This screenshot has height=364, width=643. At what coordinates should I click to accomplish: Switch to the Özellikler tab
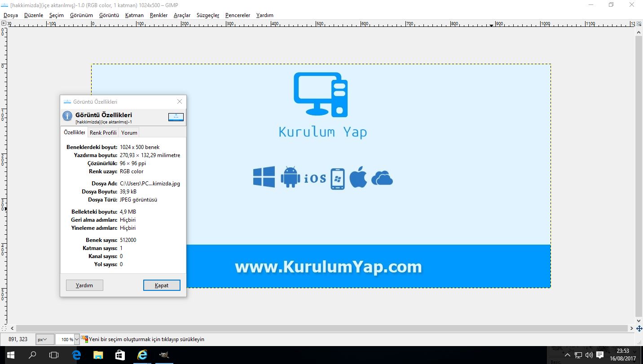74,132
